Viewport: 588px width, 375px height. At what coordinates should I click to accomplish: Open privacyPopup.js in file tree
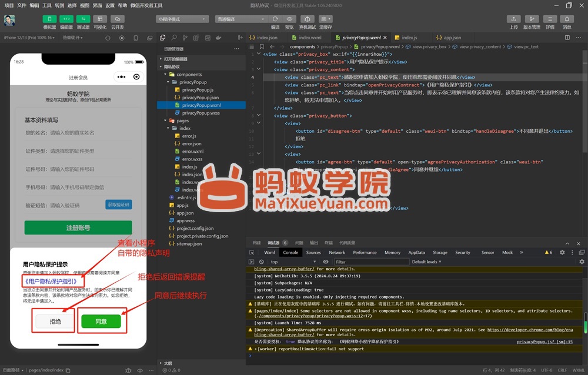pyautogui.click(x=198, y=90)
